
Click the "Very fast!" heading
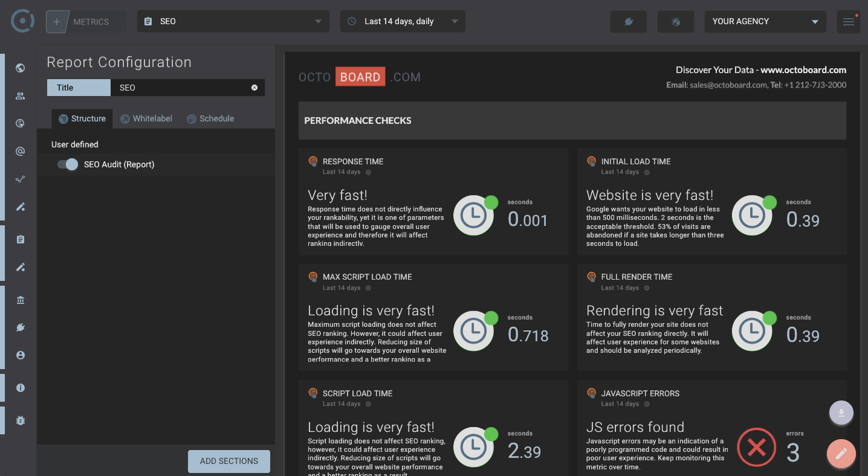click(338, 195)
